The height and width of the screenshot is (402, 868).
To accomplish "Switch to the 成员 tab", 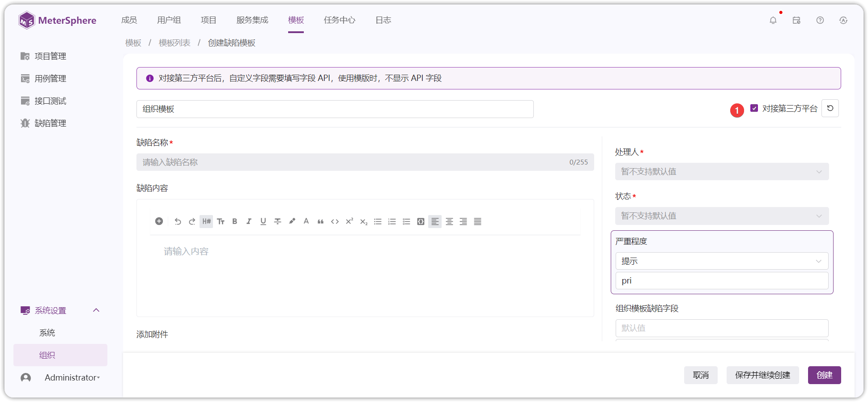I will pyautogui.click(x=129, y=20).
